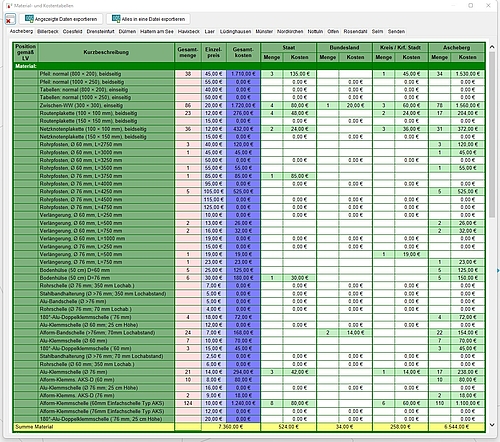Go to the Senden tab

[396, 31]
